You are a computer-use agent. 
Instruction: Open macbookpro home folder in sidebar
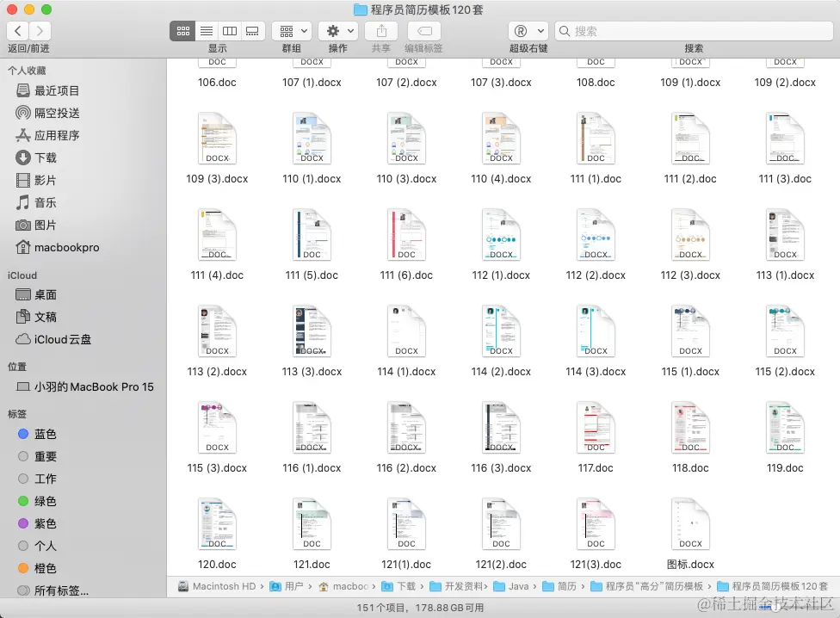click(x=58, y=247)
